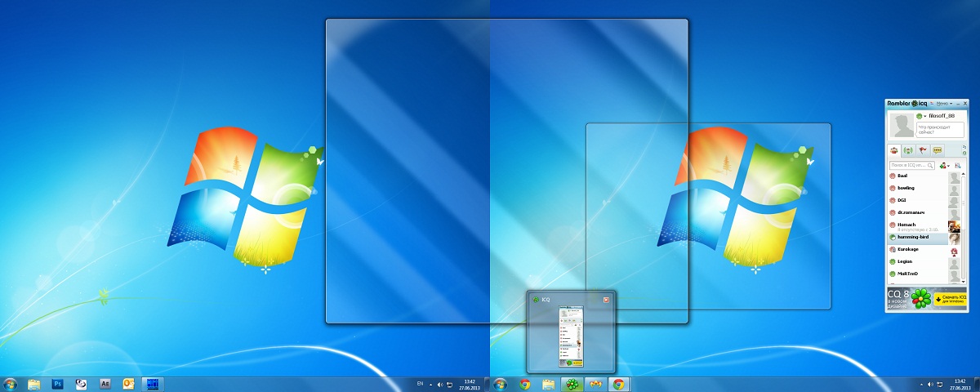The width and height of the screenshot is (980, 392).
Task: Click the status flower next to Legion
Action: [892, 261]
